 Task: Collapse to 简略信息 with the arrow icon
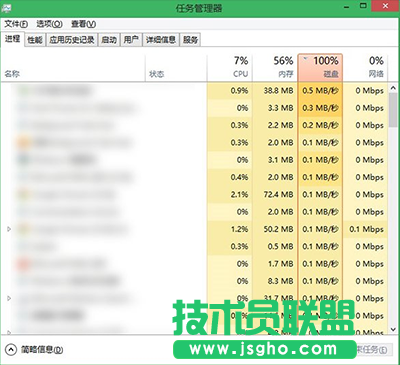click(x=11, y=350)
